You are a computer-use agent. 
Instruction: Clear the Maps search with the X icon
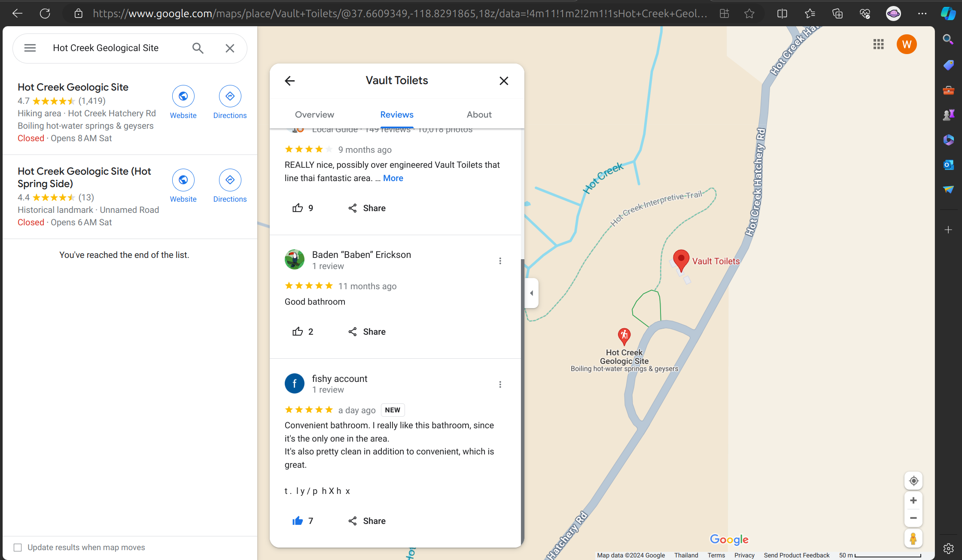click(230, 48)
